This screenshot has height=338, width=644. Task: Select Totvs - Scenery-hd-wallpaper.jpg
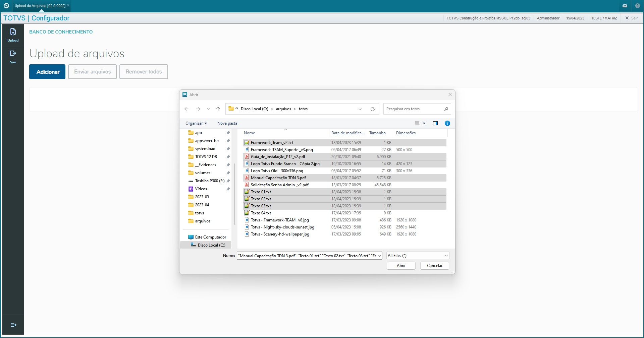pyautogui.click(x=344, y=234)
